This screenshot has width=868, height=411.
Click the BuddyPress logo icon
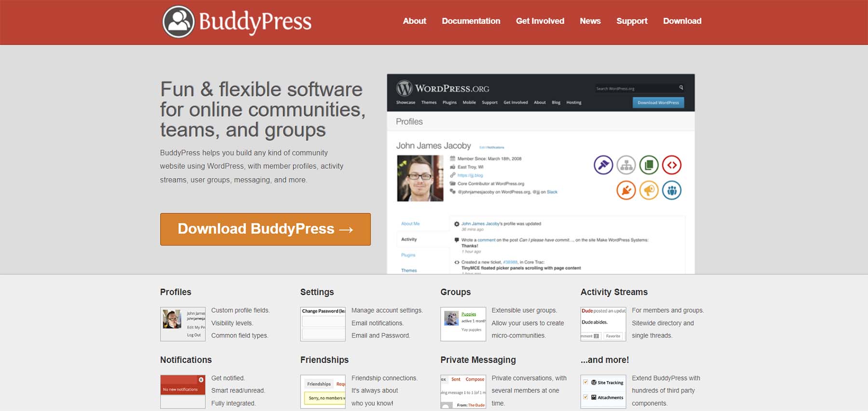tap(178, 22)
